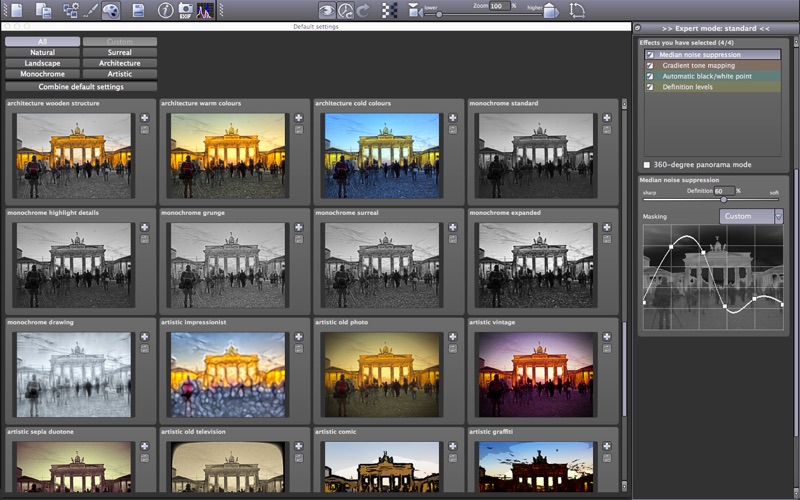Click plus icon on monochrome standard
Screen dimensions: 800x500
(607, 118)
